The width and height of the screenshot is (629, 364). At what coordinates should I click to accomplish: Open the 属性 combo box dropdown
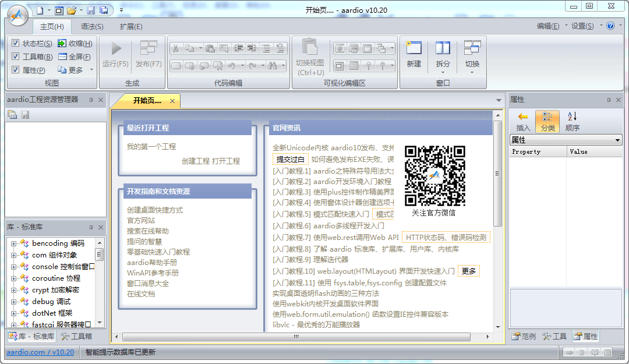[x=618, y=140]
